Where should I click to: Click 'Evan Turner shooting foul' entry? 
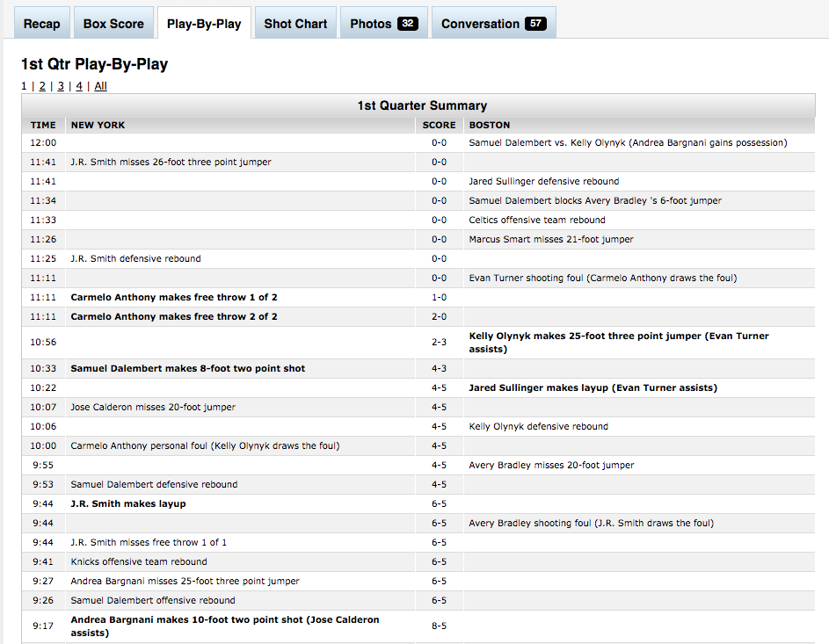click(603, 278)
